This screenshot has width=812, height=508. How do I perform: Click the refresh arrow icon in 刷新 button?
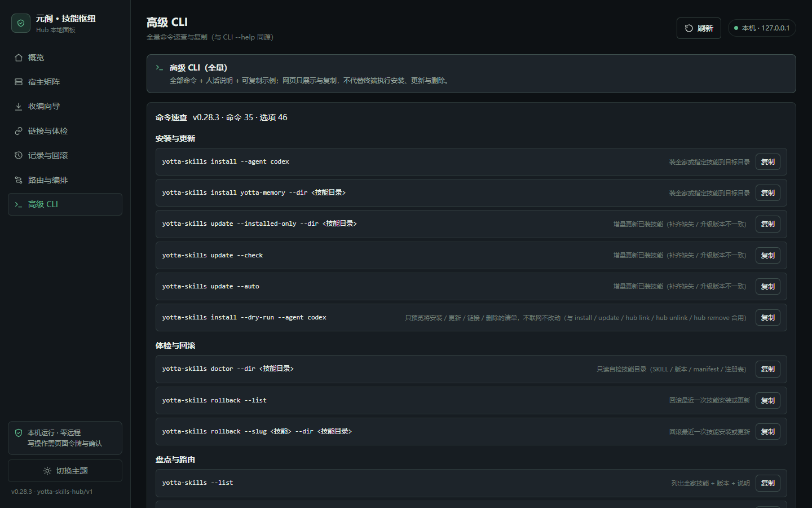pos(689,28)
